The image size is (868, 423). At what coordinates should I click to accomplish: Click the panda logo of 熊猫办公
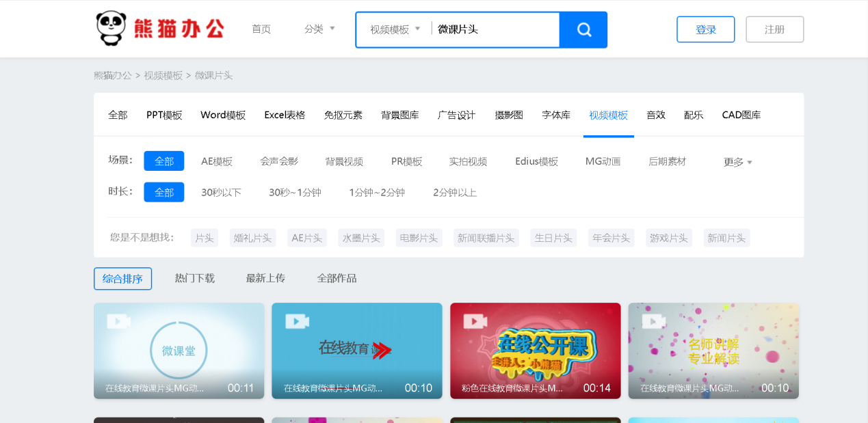[111, 29]
